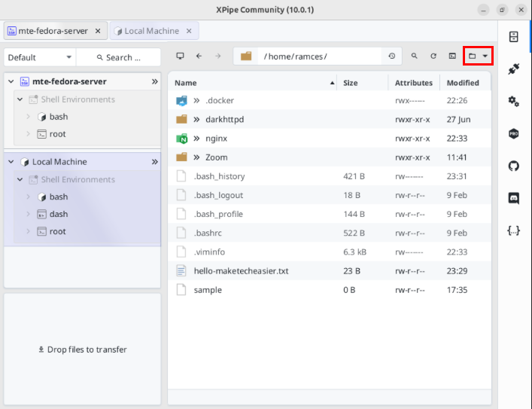This screenshot has width=532, height=409.
Task: Go back with the left arrow
Action: (x=199, y=56)
